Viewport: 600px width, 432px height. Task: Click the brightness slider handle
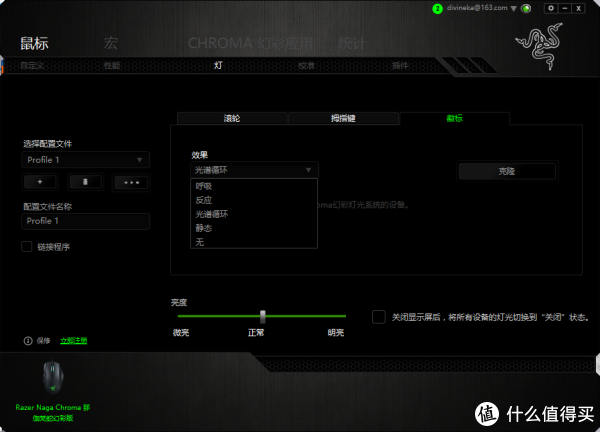point(262,316)
